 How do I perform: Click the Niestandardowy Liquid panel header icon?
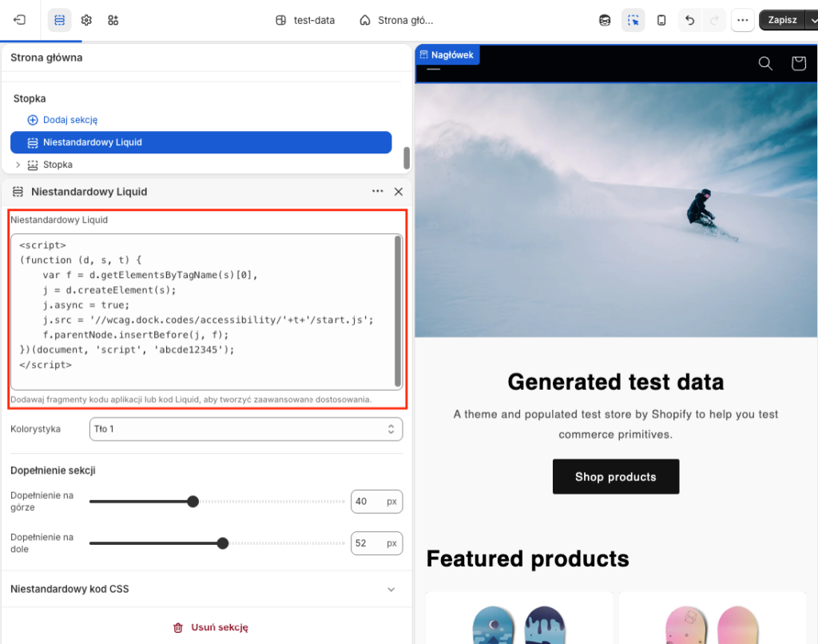click(x=18, y=192)
